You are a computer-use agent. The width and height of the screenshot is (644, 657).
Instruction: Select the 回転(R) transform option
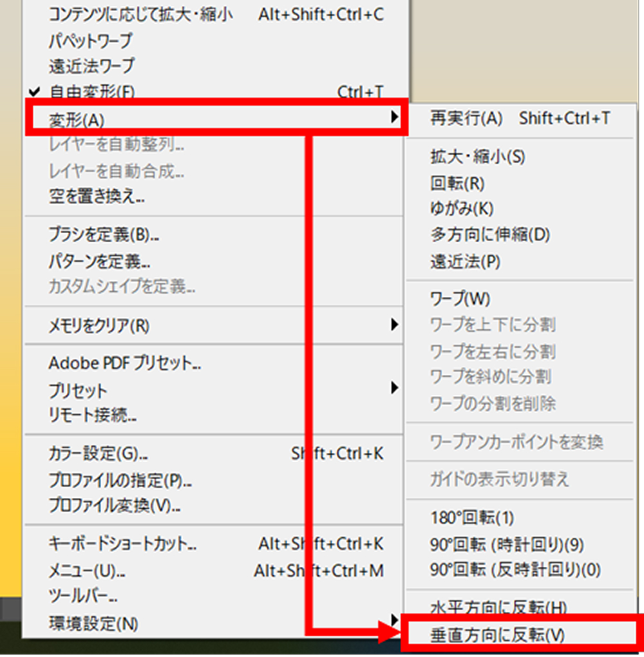[457, 184]
